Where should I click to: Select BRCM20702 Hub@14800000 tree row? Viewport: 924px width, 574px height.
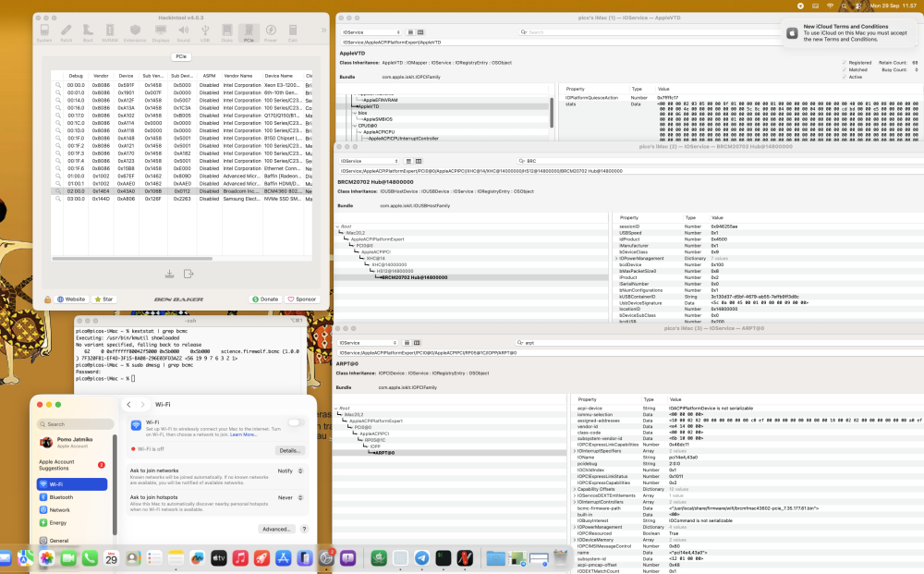click(471, 277)
